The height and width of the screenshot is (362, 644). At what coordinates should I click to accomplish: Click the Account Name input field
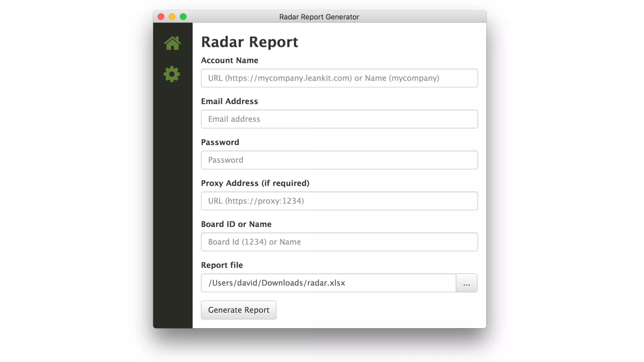coord(339,78)
